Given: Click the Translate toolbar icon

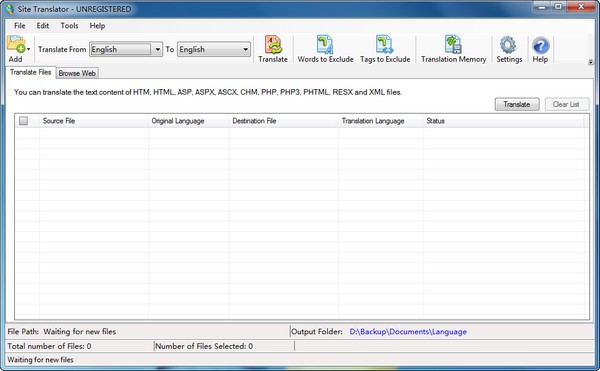Looking at the screenshot, I should pyautogui.click(x=273, y=49).
